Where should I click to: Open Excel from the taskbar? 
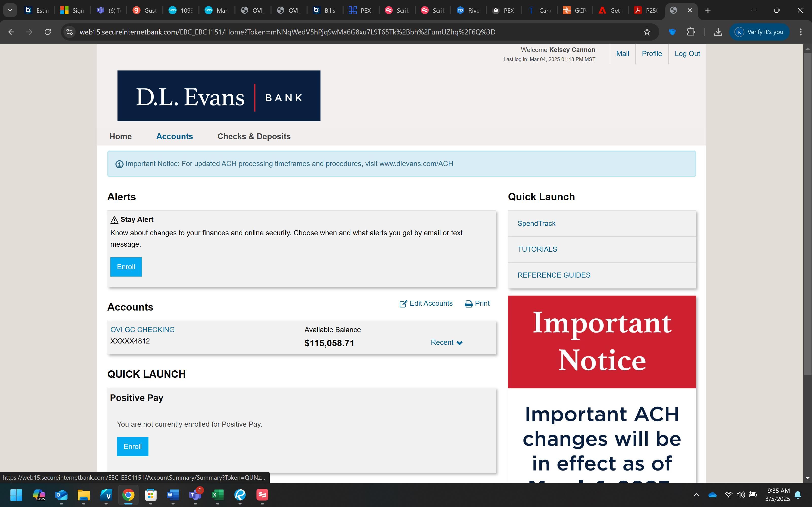[217, 495]
